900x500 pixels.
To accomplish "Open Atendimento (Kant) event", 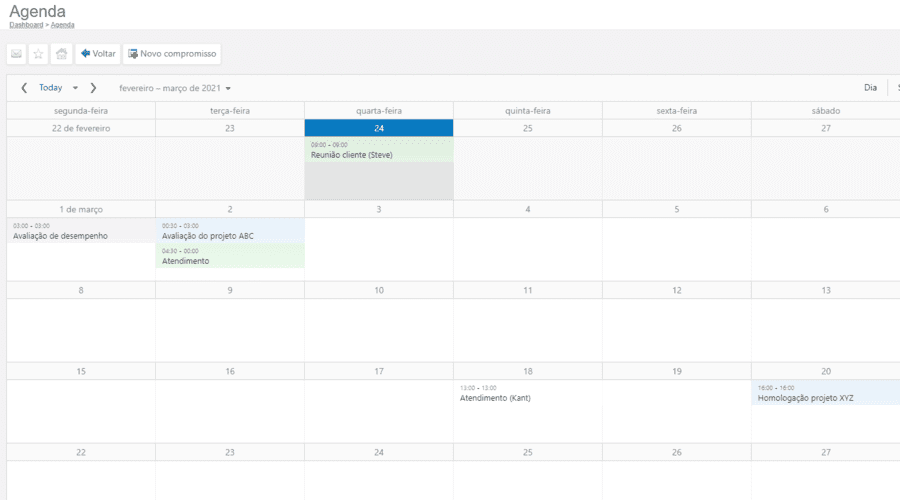I will tap(527, 393).
